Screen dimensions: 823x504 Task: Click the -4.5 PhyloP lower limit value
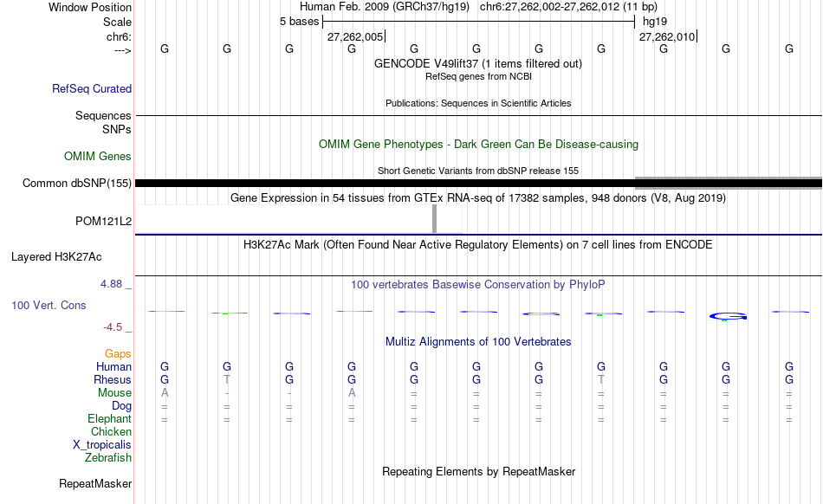pyautogui.click(x=113, y=327)
